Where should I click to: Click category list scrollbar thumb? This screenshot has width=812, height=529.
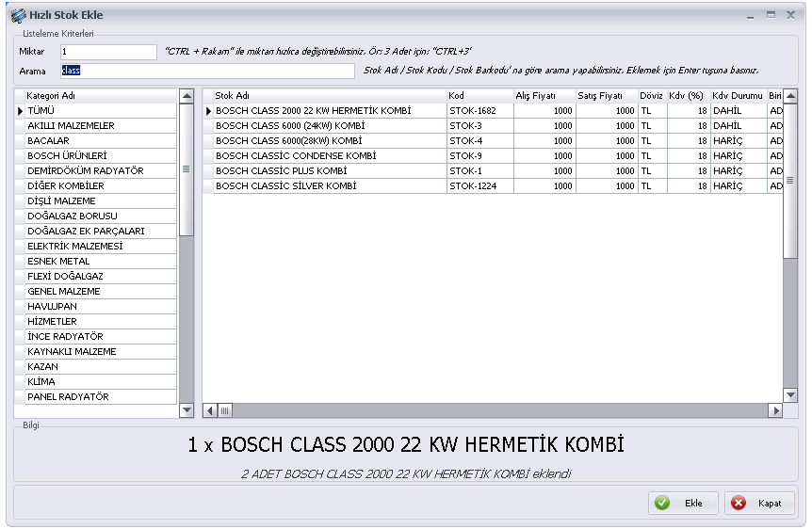(187, 169)
